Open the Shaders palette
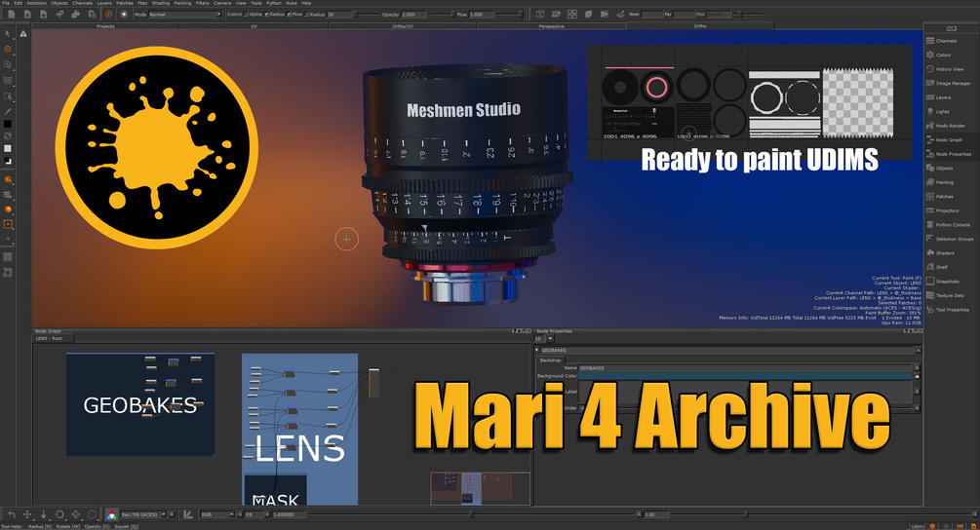Screen dimensions: 980x530 (x=940, y=253)
